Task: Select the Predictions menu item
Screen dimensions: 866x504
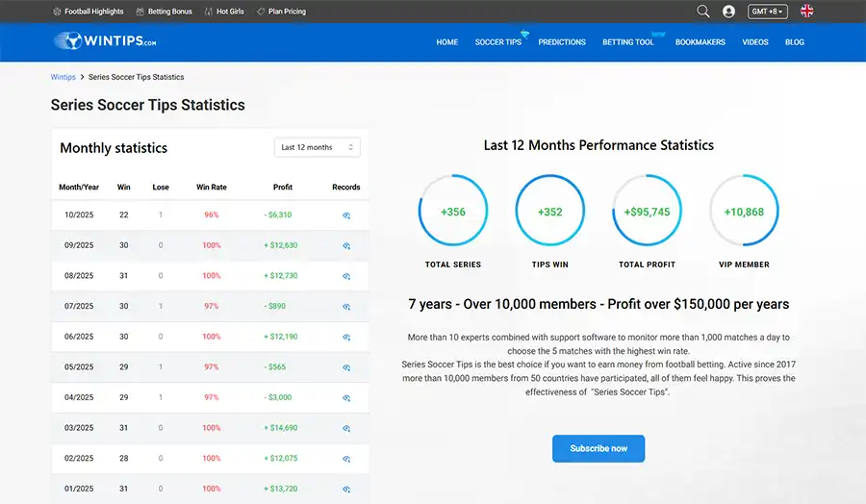Action: [x=562, y=42]
